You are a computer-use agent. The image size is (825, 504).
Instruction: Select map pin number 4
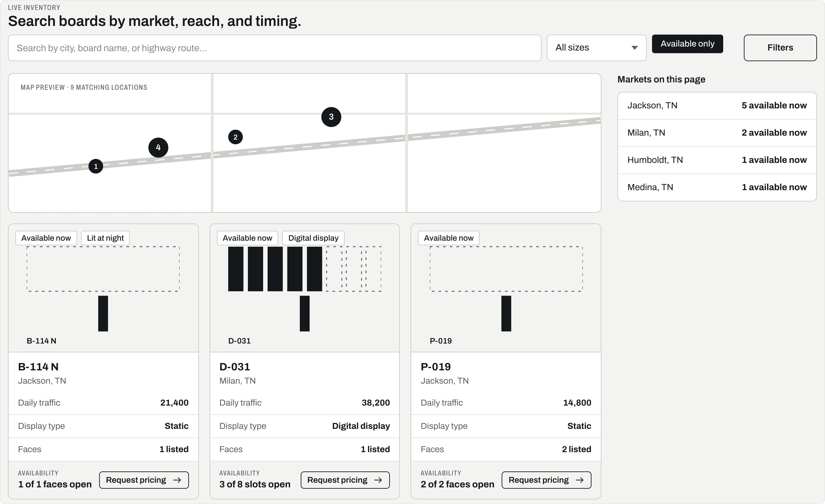tap(158, 148)
